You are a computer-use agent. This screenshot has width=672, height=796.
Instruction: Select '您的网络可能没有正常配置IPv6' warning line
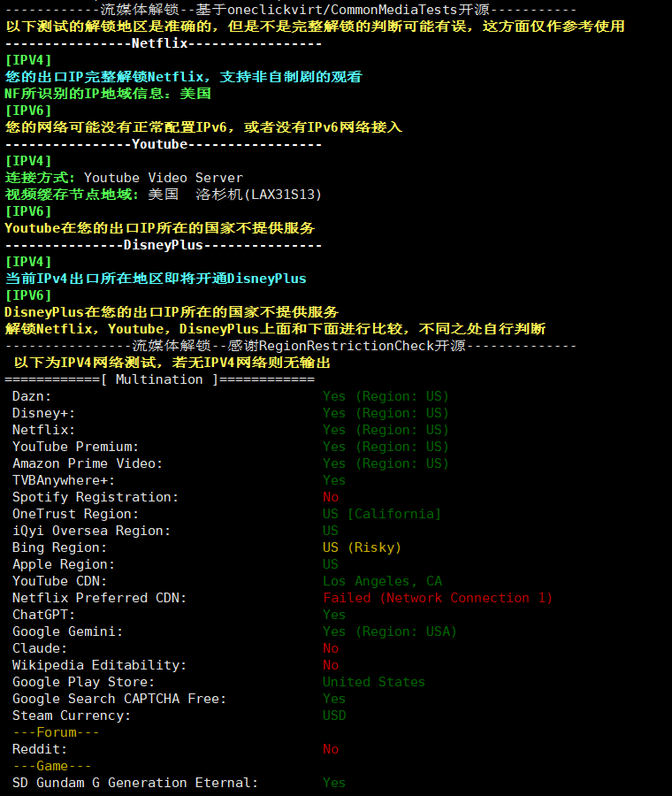(203, 126)
